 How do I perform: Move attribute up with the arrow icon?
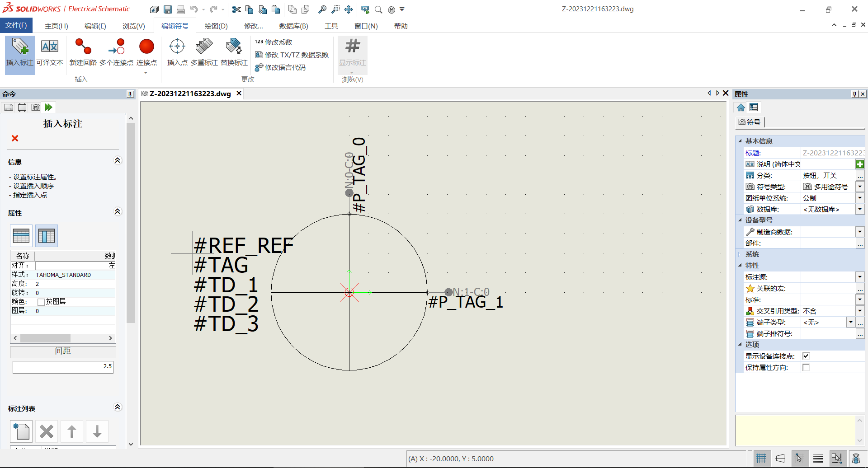[x=72, y=431]
